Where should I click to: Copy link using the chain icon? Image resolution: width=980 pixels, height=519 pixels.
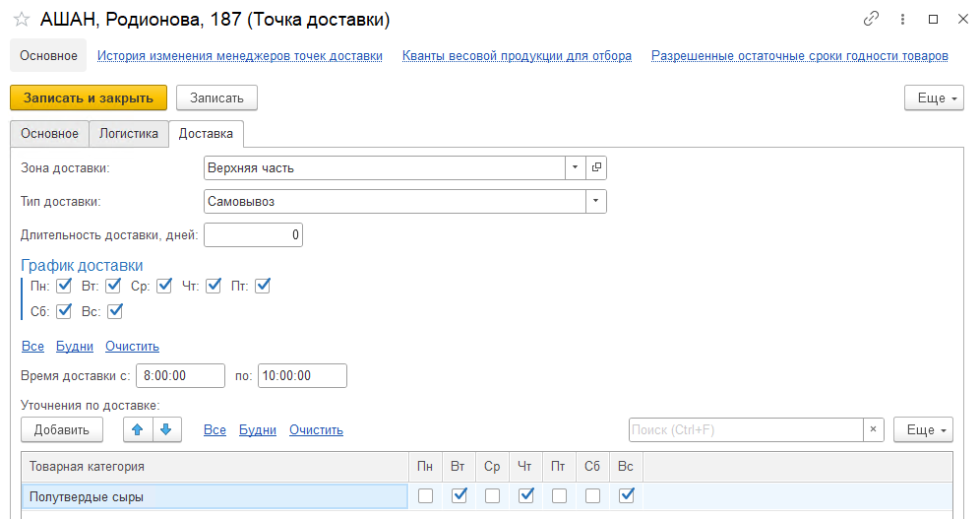click(x=870, y=19)
